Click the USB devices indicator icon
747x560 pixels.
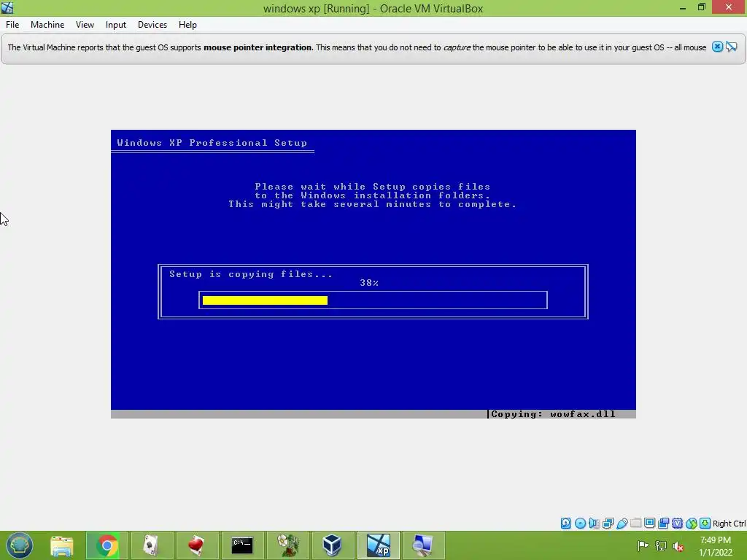[x=622, y=524]
